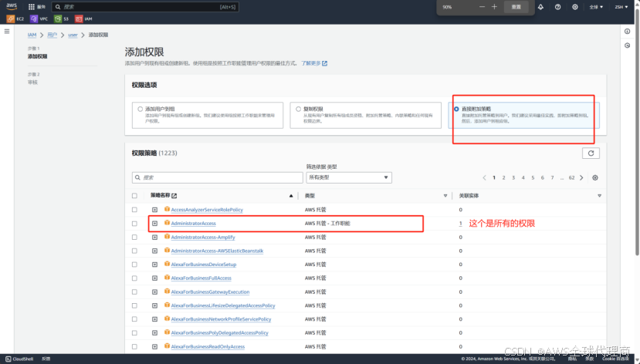640x364 pixels.
Task: Click the AccessAnalyzerServiceRolePolicy cube icon
Action: pyautogui.click(x=167, y=209)
